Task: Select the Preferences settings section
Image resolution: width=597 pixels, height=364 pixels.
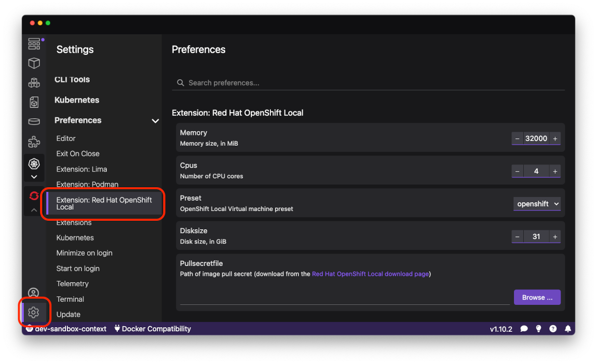Action: point(78,120)
